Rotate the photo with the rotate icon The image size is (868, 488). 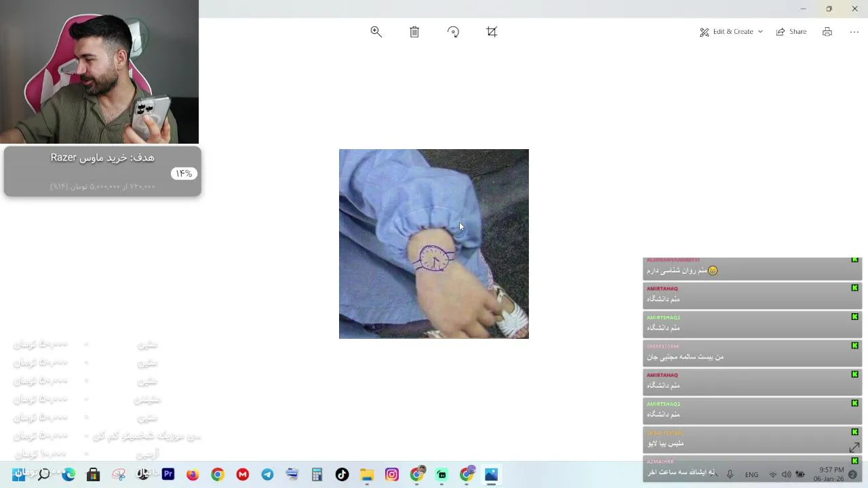(453, 32)
